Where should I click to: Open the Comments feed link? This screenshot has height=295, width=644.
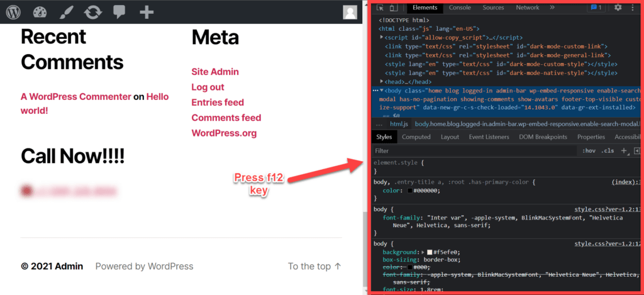click(x=226, y=118)
